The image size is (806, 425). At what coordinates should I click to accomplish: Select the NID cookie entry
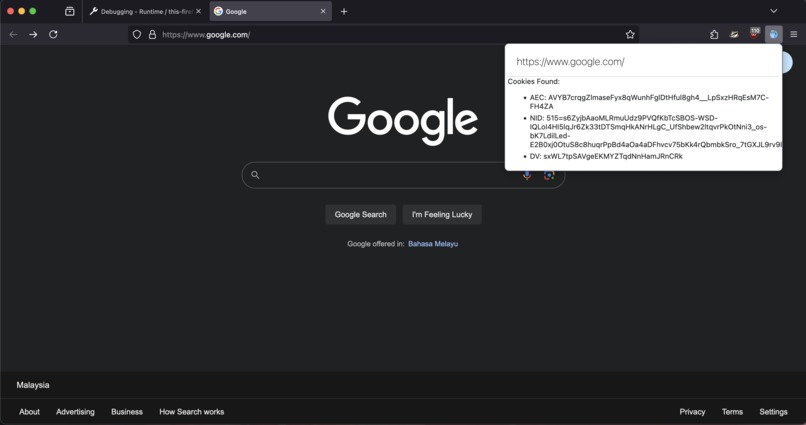click(x=655, y=131)
